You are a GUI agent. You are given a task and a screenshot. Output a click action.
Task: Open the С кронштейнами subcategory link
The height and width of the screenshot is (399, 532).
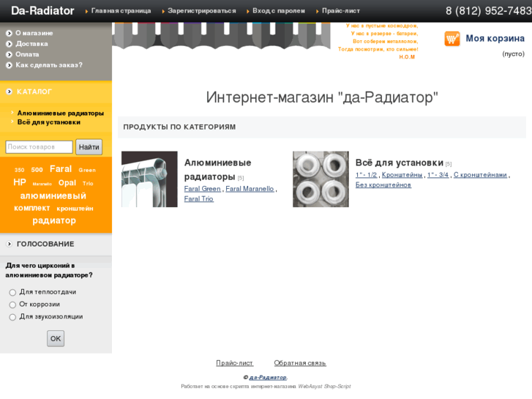tap(481, 175)
